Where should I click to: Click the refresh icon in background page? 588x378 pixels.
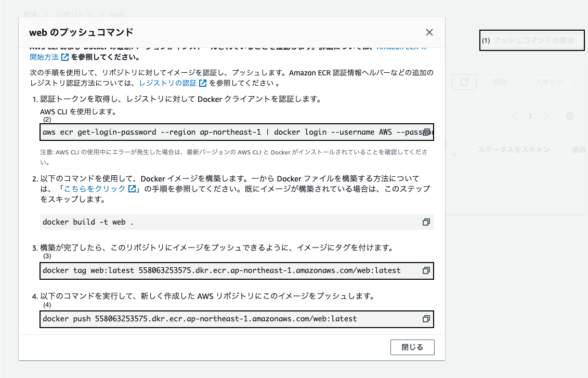click(x=464, y=82)
